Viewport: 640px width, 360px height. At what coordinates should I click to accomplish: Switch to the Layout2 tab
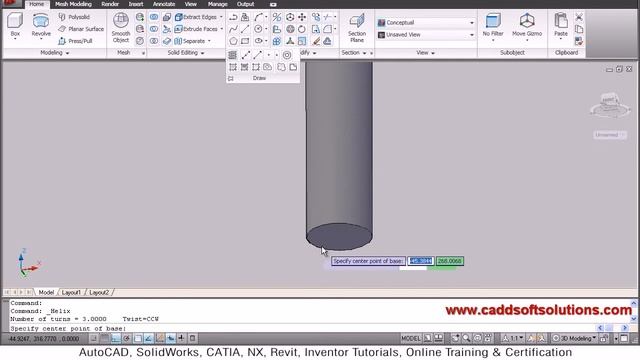99,292
